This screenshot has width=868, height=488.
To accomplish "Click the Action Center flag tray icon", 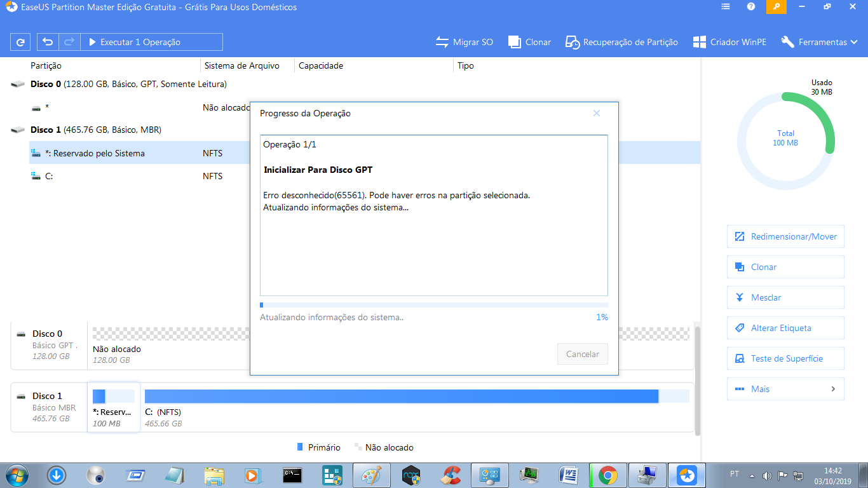I will (x=783, y=475).
